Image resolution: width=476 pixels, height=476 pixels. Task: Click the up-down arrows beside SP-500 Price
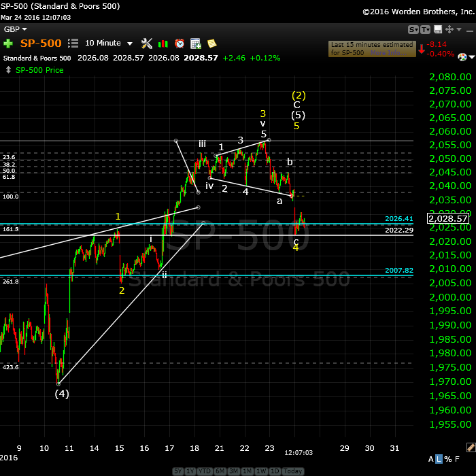[8, 70]
